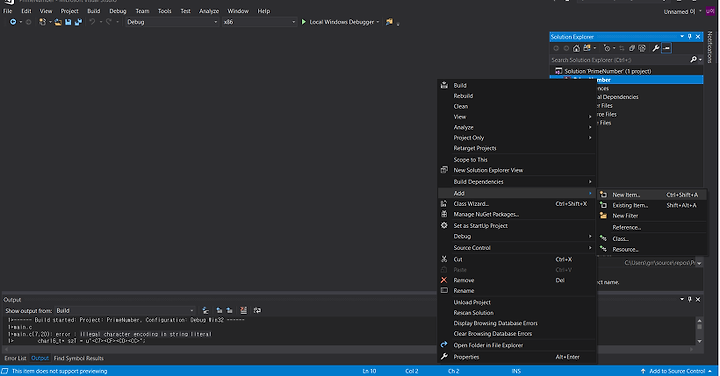
Task: Click the Save file icon
Action: (x=68, y=22)
